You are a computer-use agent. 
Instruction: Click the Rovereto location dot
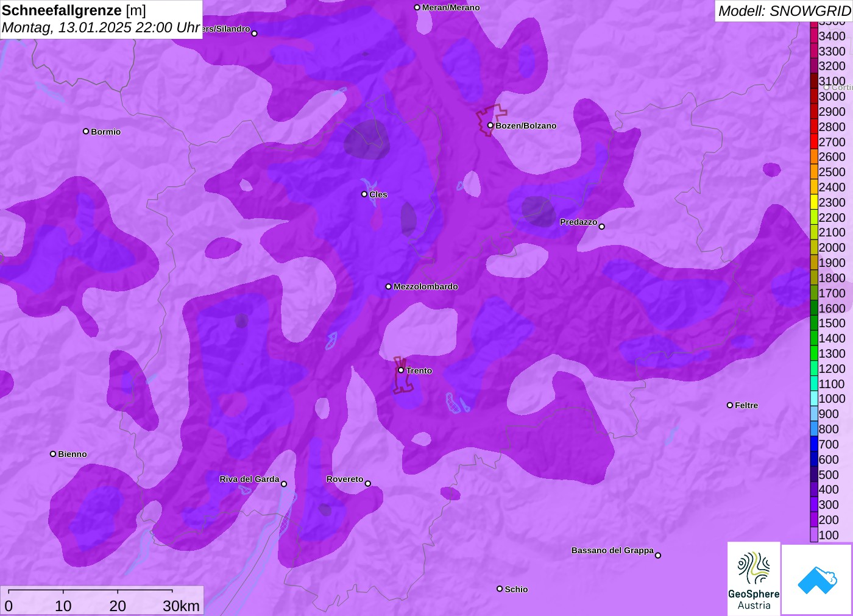click(x=368, y=484)
